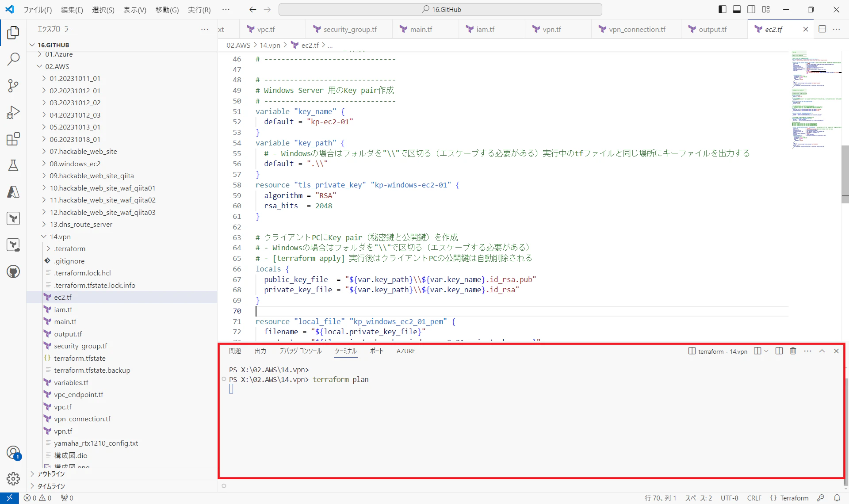Screen dimensions: 849x504
Task: Click CRLF end of line selector
Action: (754, 498)
